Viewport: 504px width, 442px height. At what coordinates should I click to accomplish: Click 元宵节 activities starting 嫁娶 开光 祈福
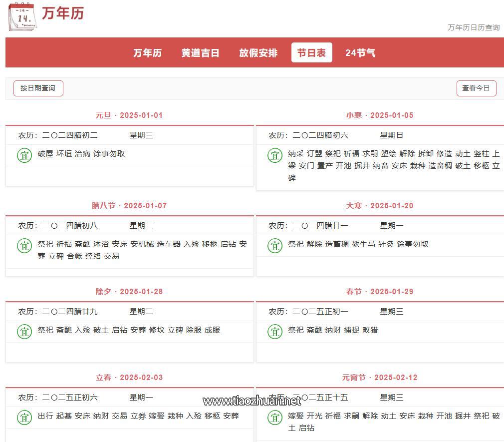click(394, 422)
